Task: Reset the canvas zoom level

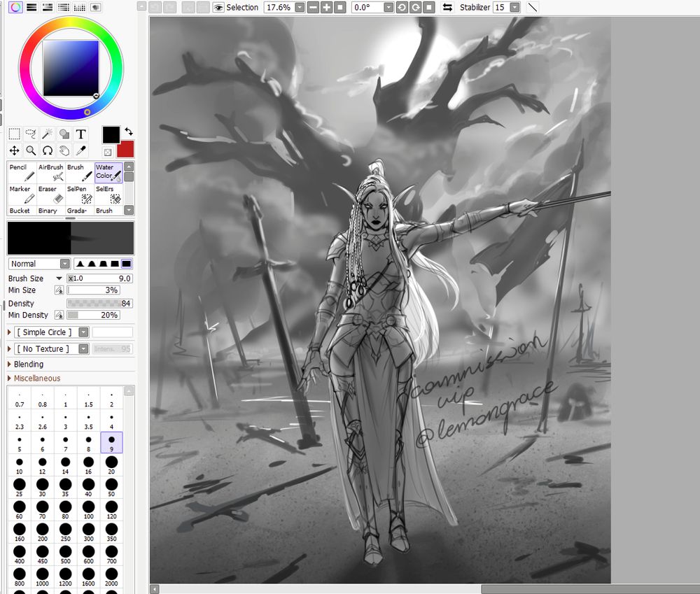Action: (x=340, y=8)
